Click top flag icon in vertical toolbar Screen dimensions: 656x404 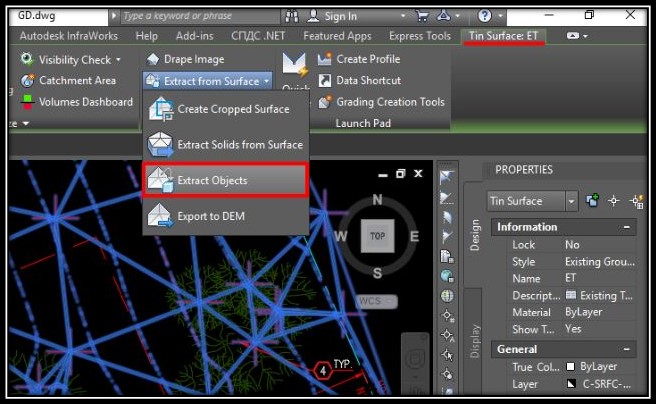coord(447,177)
